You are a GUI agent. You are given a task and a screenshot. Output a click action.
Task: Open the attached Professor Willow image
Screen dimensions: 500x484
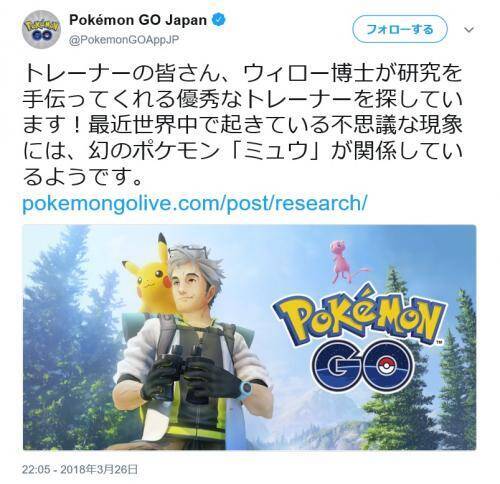249,337
